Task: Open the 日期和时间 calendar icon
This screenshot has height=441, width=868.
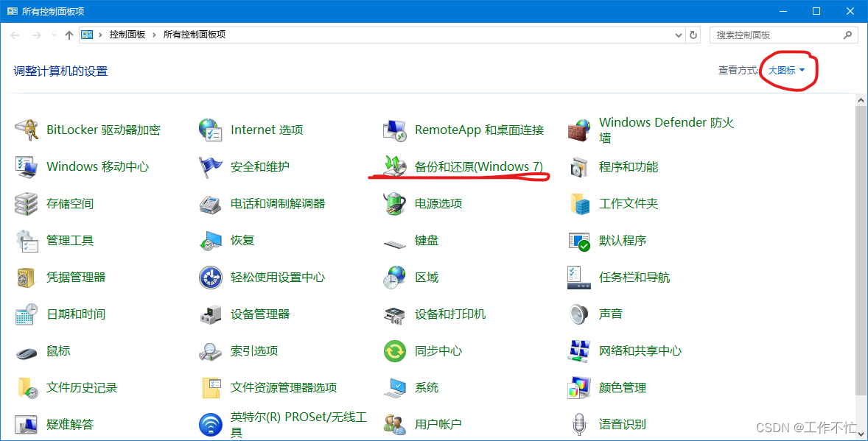Action: [x=26, y=314]
